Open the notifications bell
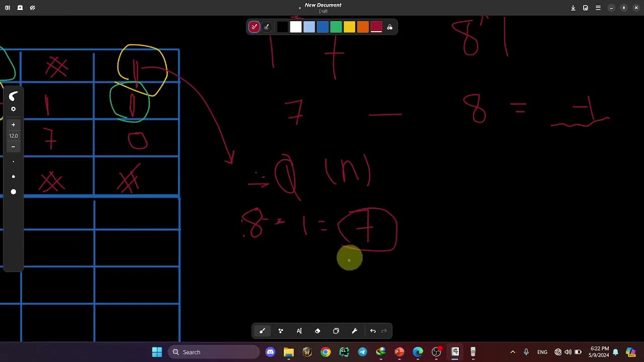The image size is (644, 362). click(615, 352)
